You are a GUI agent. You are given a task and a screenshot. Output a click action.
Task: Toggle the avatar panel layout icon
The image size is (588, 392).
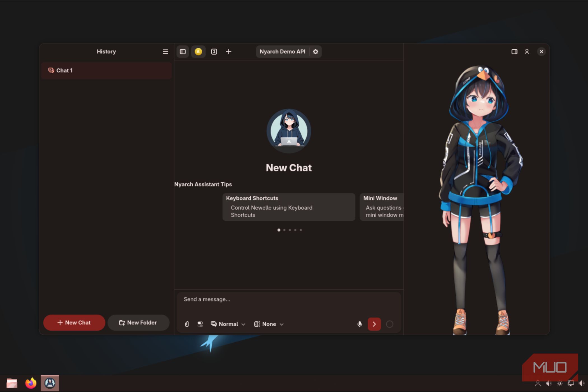click(514, 52)
